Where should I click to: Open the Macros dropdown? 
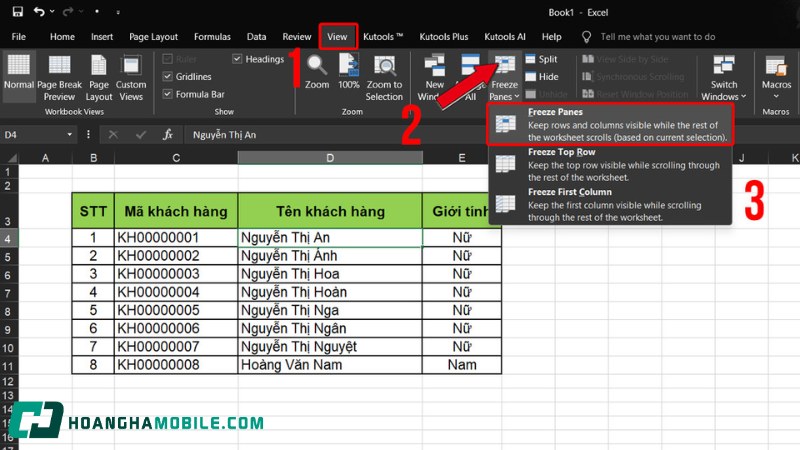776,77
